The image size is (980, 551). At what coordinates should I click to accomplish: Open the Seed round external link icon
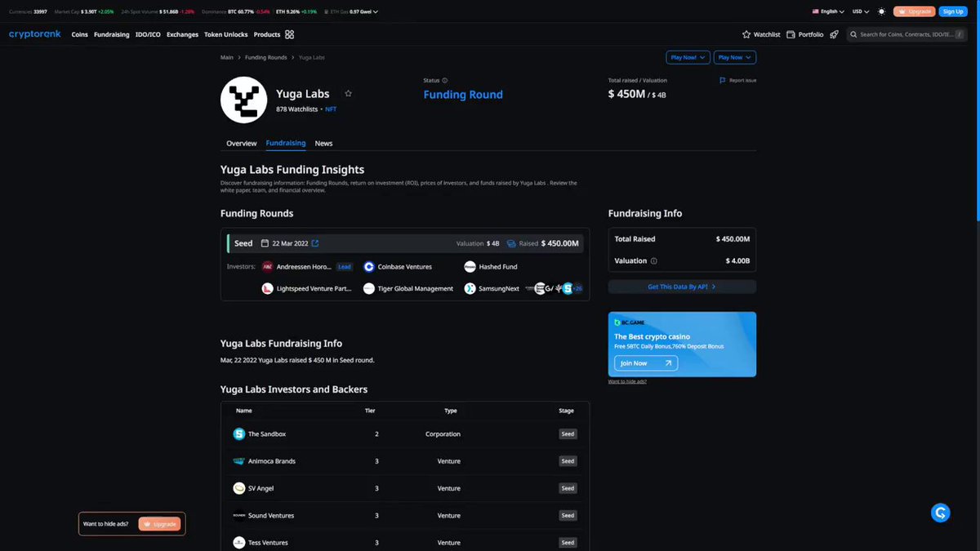click(315, 243)
